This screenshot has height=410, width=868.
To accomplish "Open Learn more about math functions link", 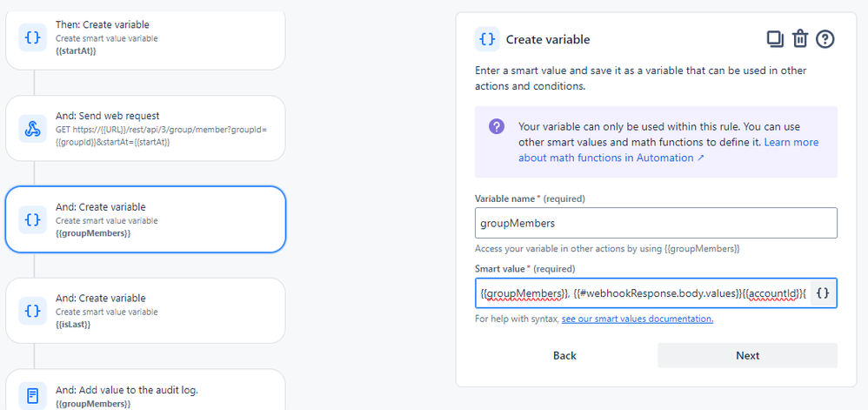I will (x=668, y=150).
